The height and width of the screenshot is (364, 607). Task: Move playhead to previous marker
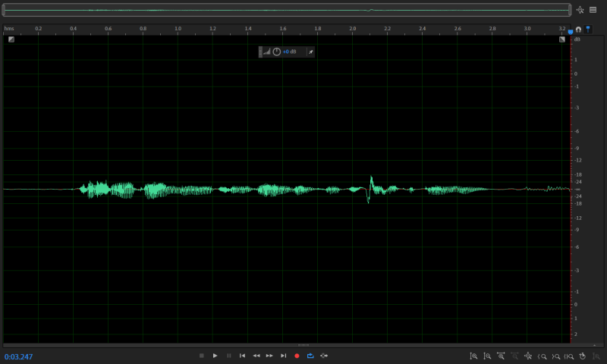pyautogui.click(x=242, y=356)
